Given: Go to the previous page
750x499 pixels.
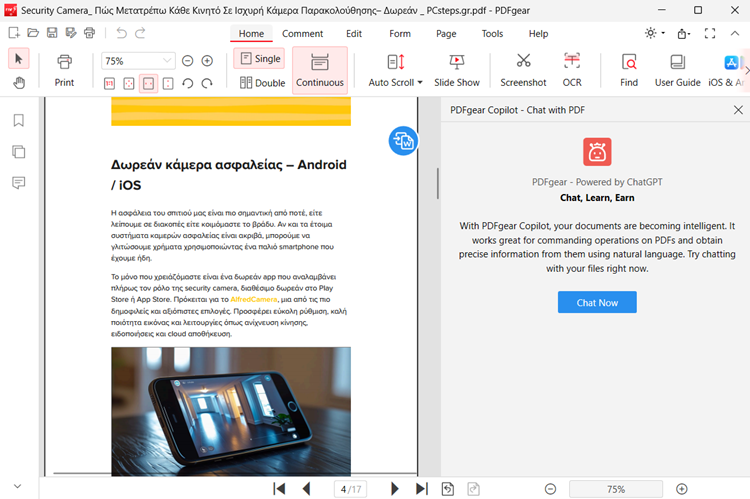Looking at the screenshot, I should (307, 489).
